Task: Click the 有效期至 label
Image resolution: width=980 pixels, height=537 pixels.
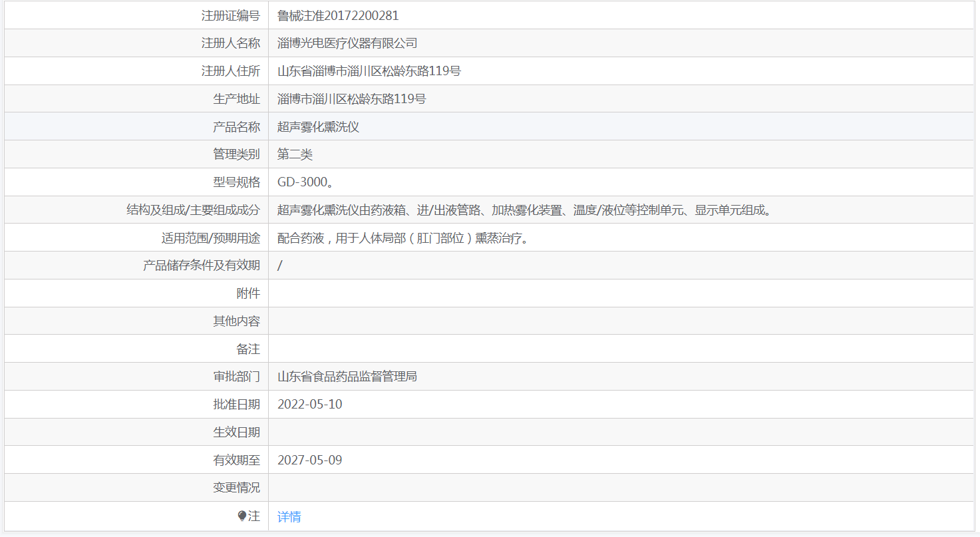Action: click(237, 460)
